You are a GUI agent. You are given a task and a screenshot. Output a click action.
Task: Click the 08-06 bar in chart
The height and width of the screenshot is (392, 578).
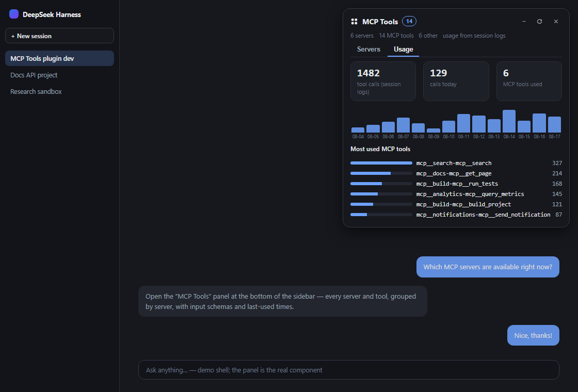click(x=388, y=127)
